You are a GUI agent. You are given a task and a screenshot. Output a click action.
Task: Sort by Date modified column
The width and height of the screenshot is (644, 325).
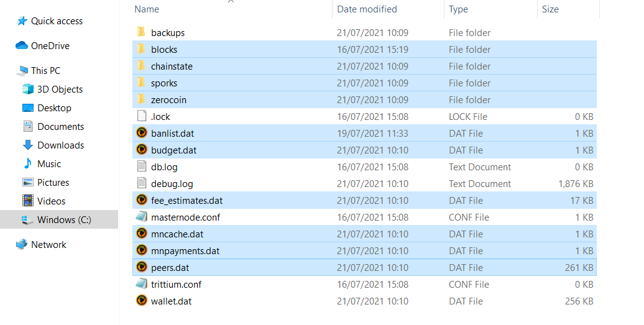367,9
